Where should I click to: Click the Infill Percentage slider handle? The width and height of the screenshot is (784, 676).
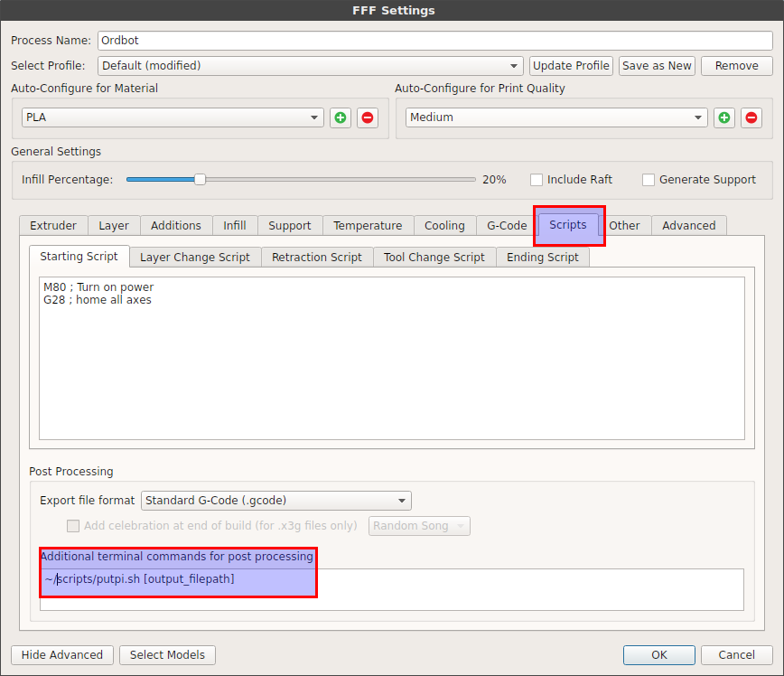(x=199, y=179)
